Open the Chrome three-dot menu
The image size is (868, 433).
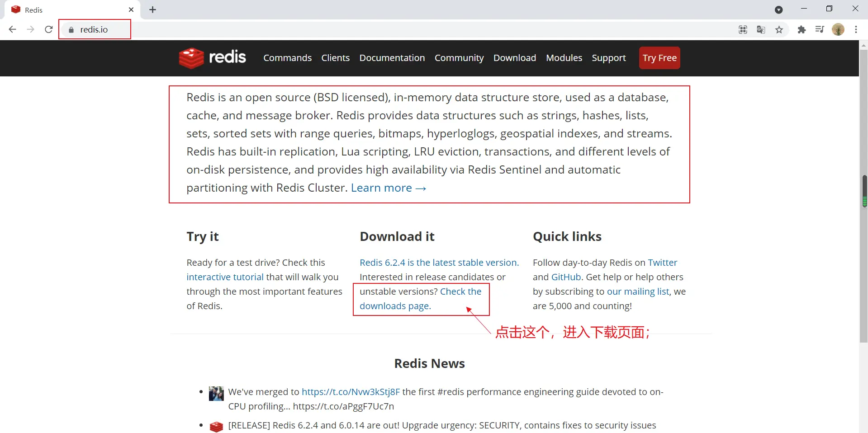(856, 29)
